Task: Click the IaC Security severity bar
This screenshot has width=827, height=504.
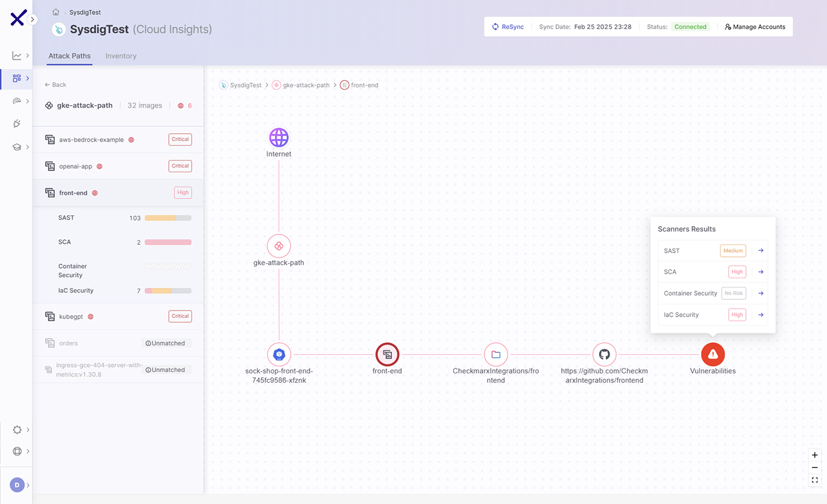Action: (168, 291)
